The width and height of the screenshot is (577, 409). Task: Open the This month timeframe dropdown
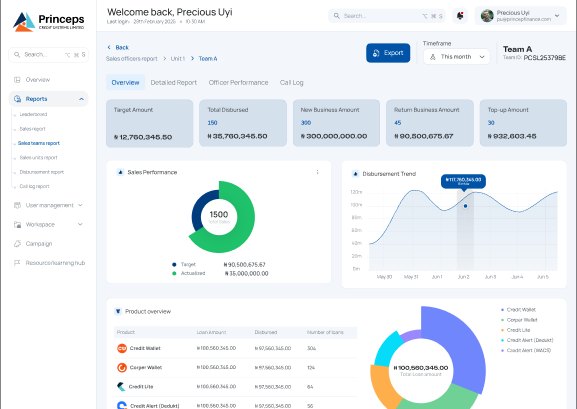click(456, 57)
